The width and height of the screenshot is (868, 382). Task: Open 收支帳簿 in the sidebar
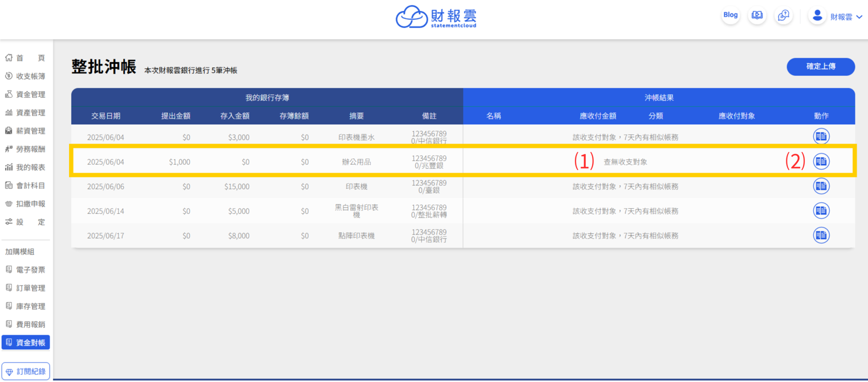tap(25, 76)
